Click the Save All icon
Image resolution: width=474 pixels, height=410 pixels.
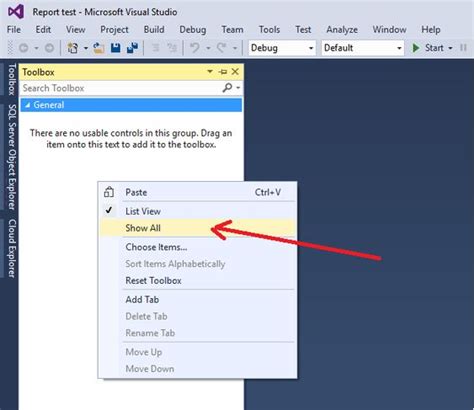(x=133, y=48)
